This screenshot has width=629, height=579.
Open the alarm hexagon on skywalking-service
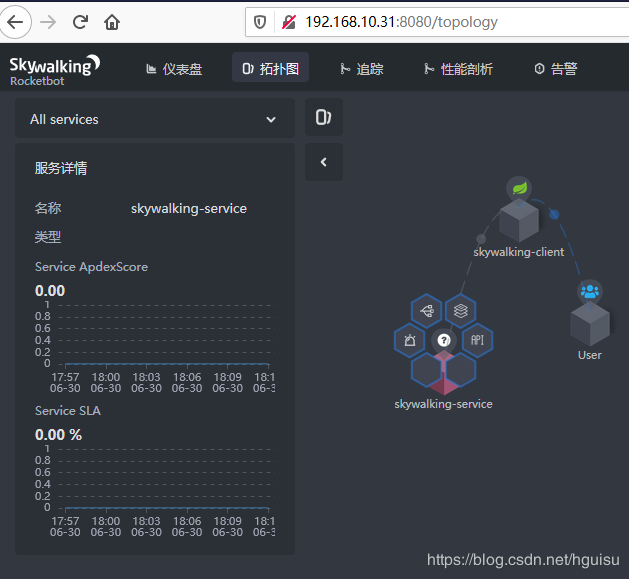click(410, 341)
